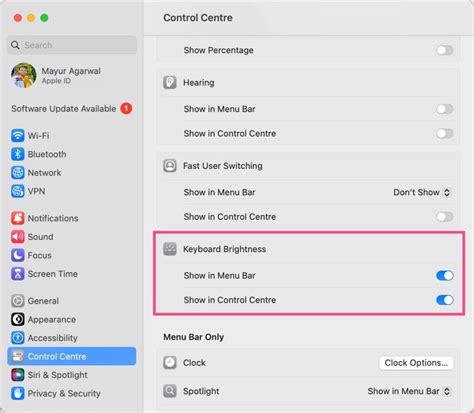
Task: Click the Search field in sidebar
Action: 72,45
